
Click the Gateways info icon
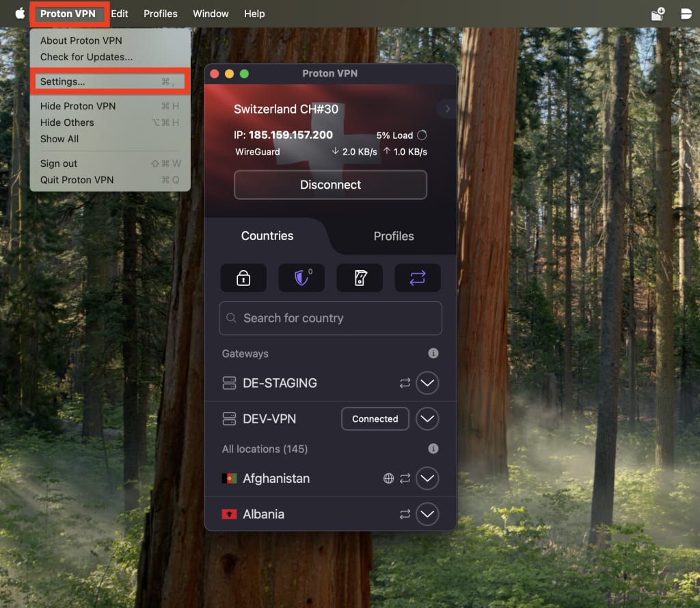point(433,354)
